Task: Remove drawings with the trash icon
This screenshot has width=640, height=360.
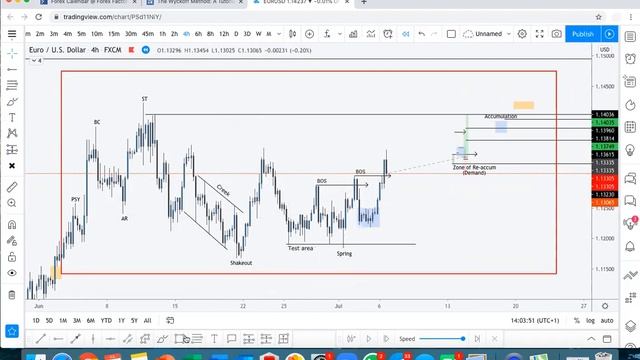Action: pos(12,295)
